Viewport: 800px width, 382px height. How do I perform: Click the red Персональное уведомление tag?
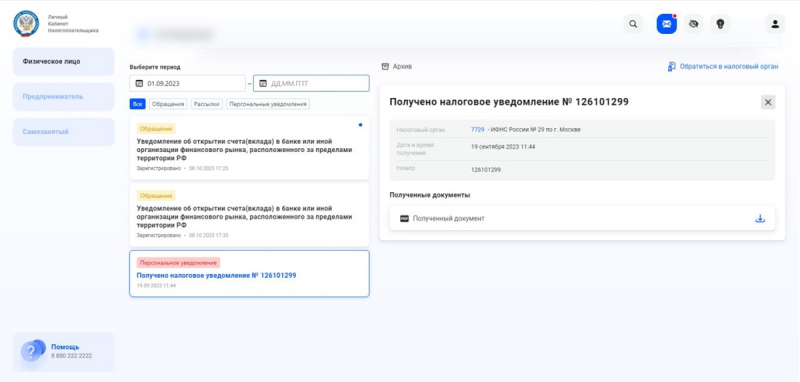(178, 263)
